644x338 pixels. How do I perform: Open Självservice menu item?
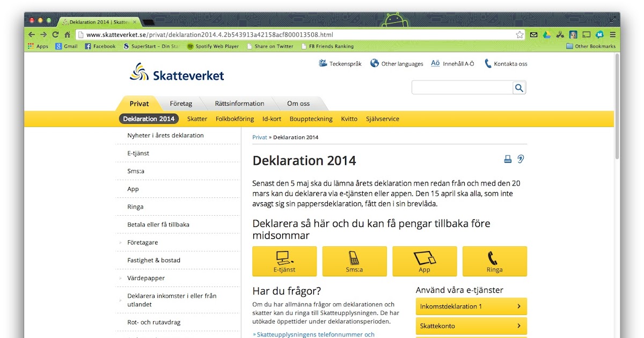(x=383, y=119)
